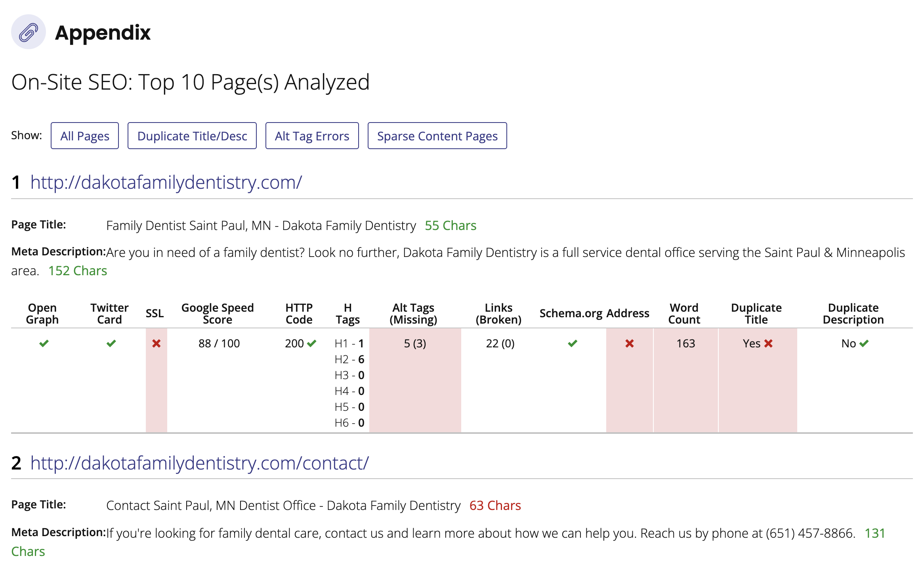
Task: Click the Schema.org green checkmark
Action: (x=573, y=343)
